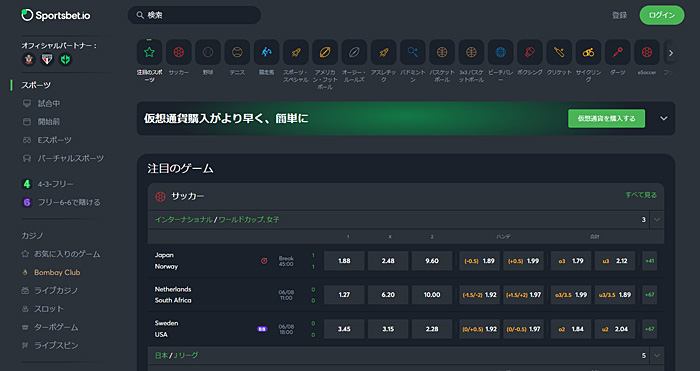Image resolution: width=700 pixels, height=371 pixels.
Task: Open the boxing (ボクシング) sport icon
Action: (x=529, y=52)
